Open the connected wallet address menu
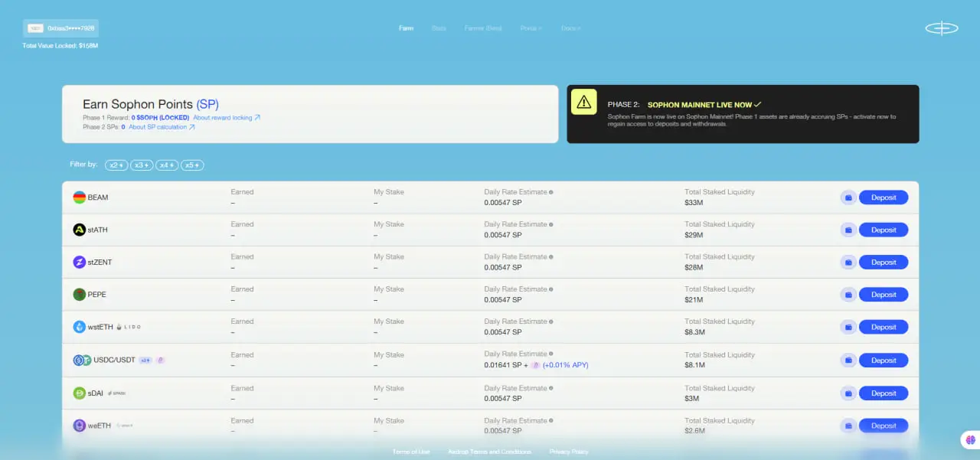980x460 pixels. (61, 28)
